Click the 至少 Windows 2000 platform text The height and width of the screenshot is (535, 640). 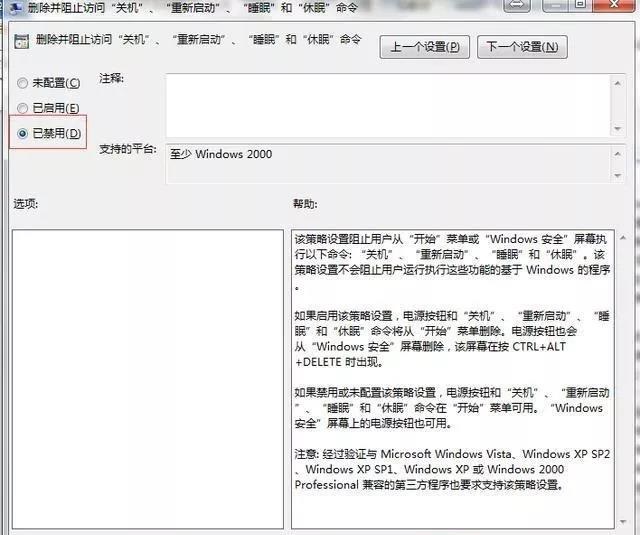coord(221,154)
